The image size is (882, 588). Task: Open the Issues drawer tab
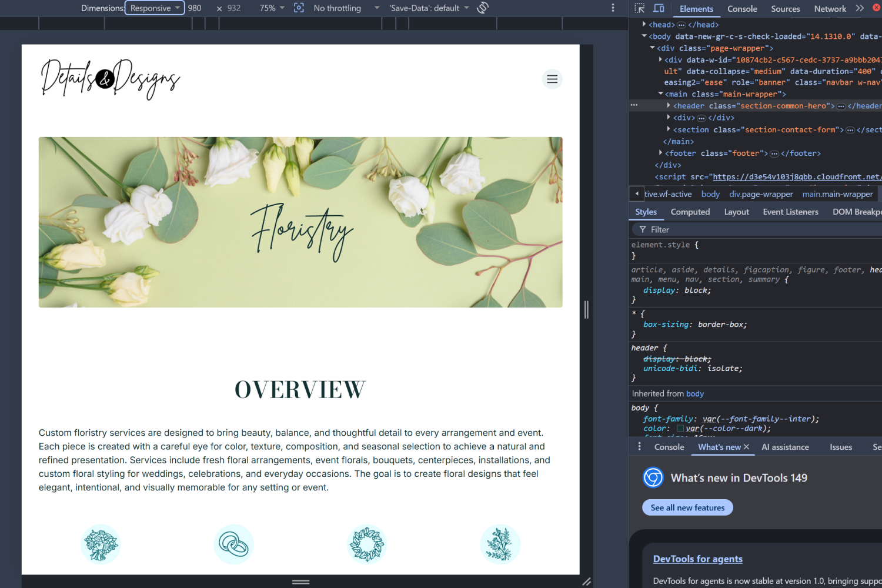(840, 447)
